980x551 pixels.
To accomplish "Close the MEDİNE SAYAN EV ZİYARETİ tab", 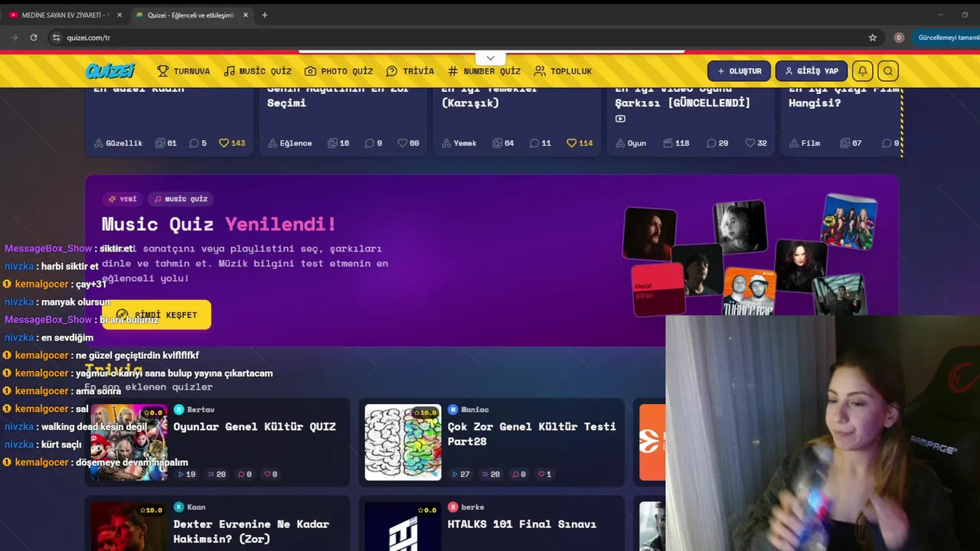I will point(119,15).
